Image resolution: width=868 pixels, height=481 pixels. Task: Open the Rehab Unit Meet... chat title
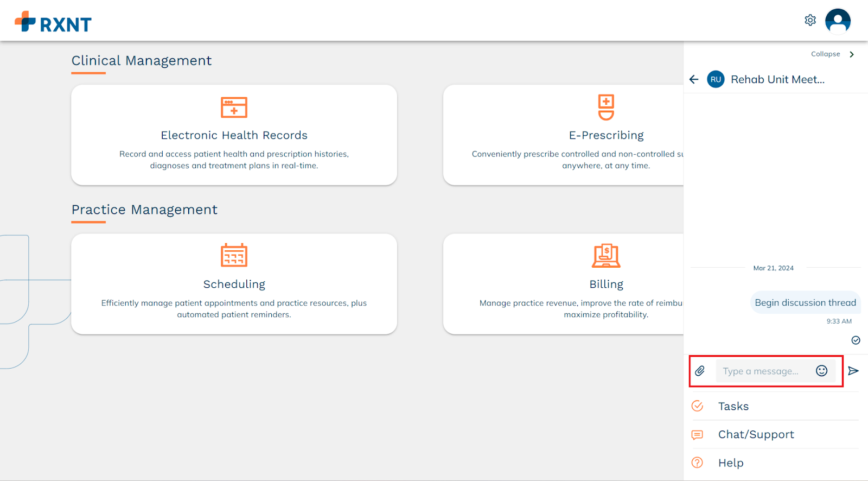coord(777,79)
